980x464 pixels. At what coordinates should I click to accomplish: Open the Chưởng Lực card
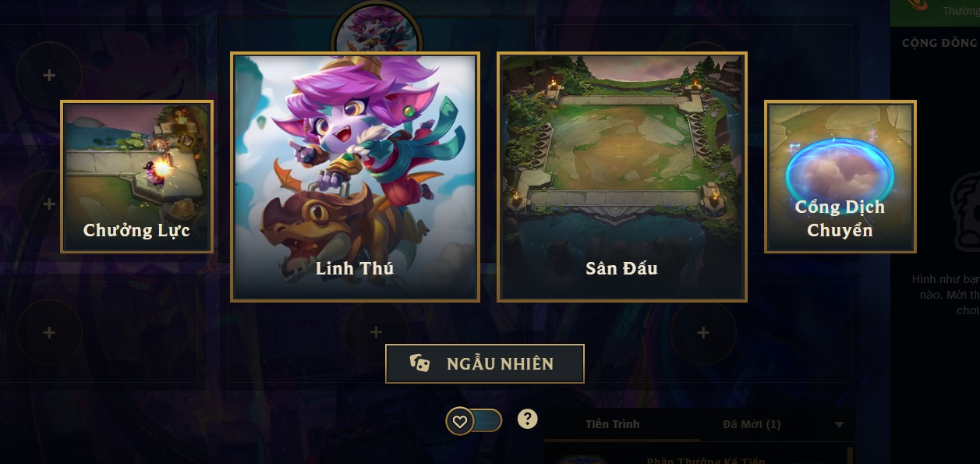coord(136,176)
